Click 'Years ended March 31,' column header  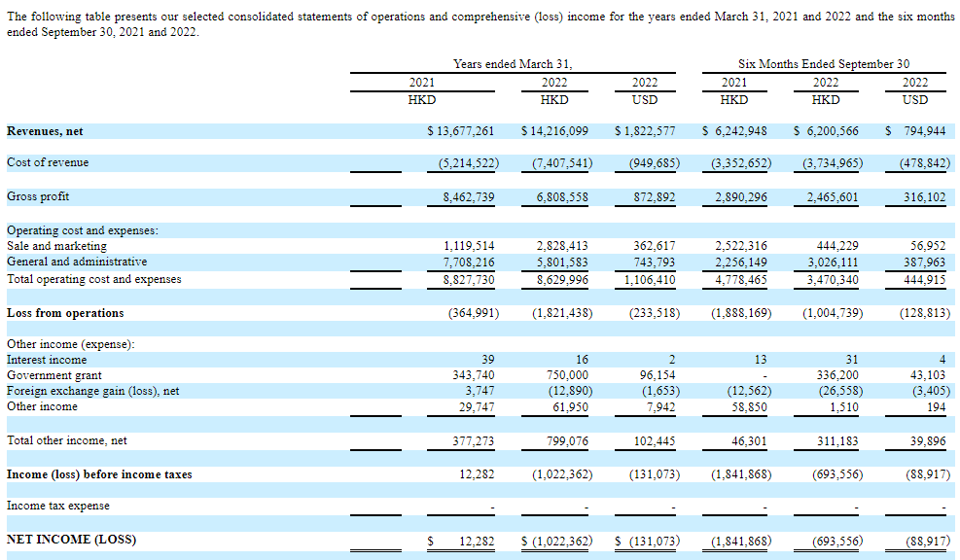pyautogui.click(x=513, y=63)
